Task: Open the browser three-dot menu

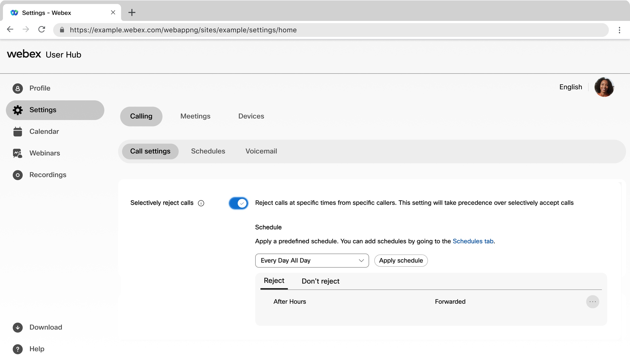Action: click(619, 30)
